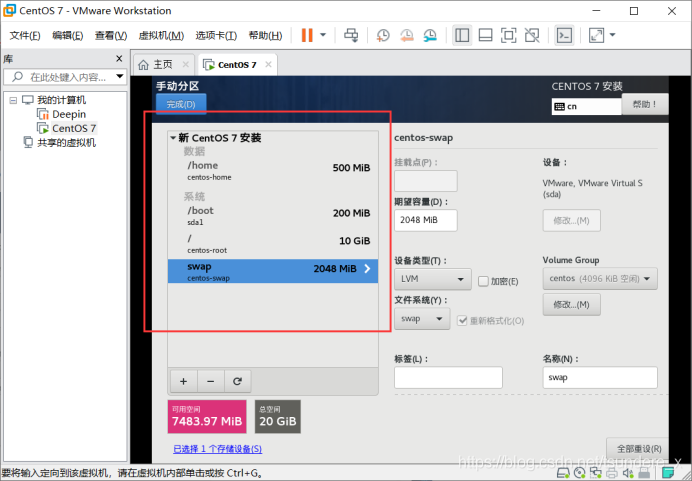Screen dimensions: 692x481
Task: Revert the virtual machine to snapshot
Action: [406, 35]
